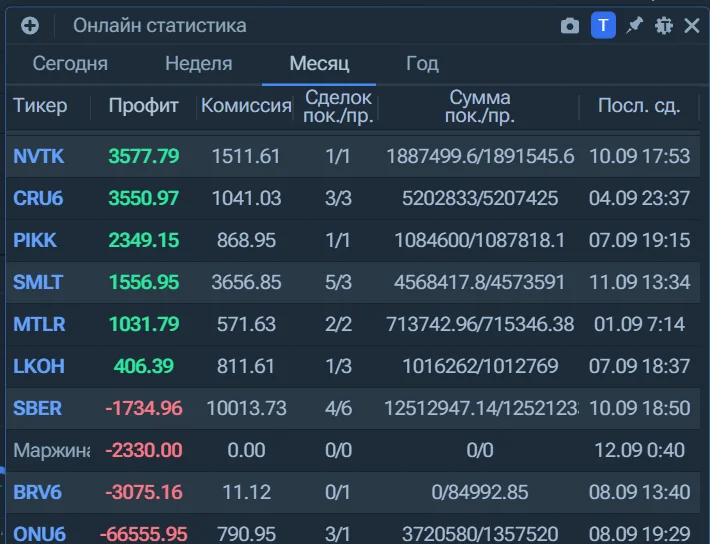Switch to the Сегодня tab

(70, 63)
